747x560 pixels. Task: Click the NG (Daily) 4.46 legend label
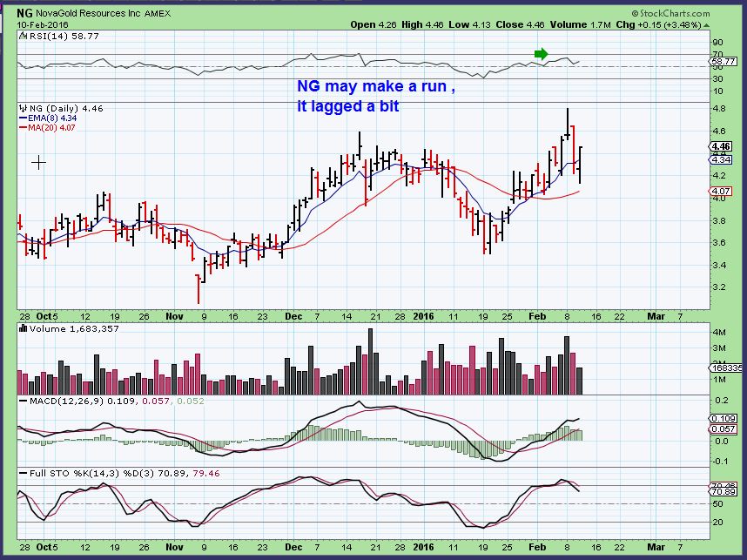click(x=66, y=109)
